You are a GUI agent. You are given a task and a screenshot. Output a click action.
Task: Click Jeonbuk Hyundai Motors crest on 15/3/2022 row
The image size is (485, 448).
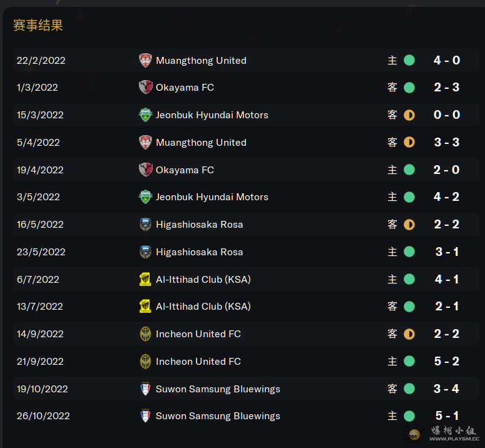[145, 115]
